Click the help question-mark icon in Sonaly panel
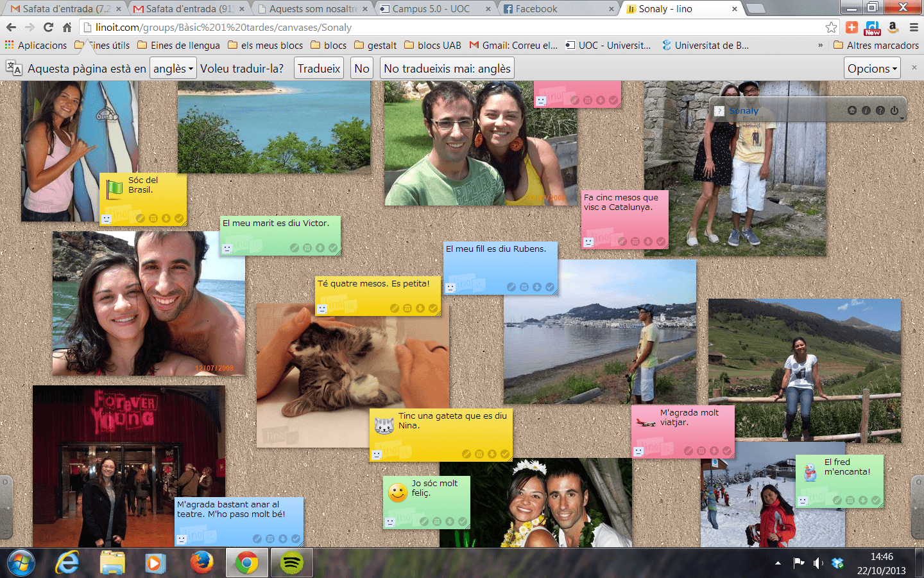The height and width of the screenshot is (578, 924). (x=880, y=110)
